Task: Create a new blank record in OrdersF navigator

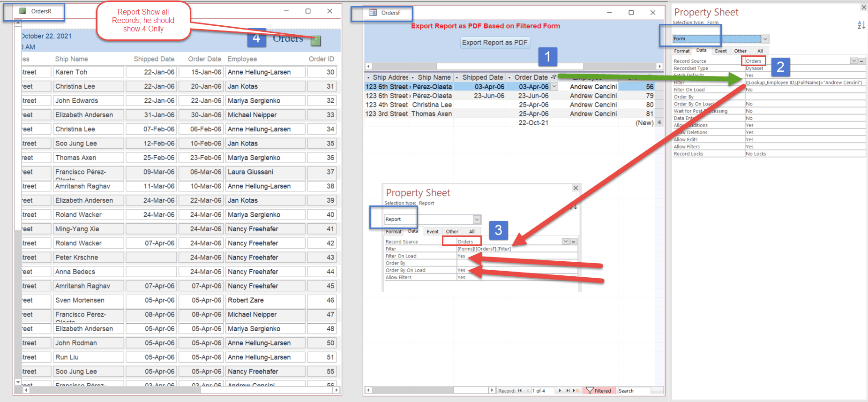Action: (x=576, y=391)
